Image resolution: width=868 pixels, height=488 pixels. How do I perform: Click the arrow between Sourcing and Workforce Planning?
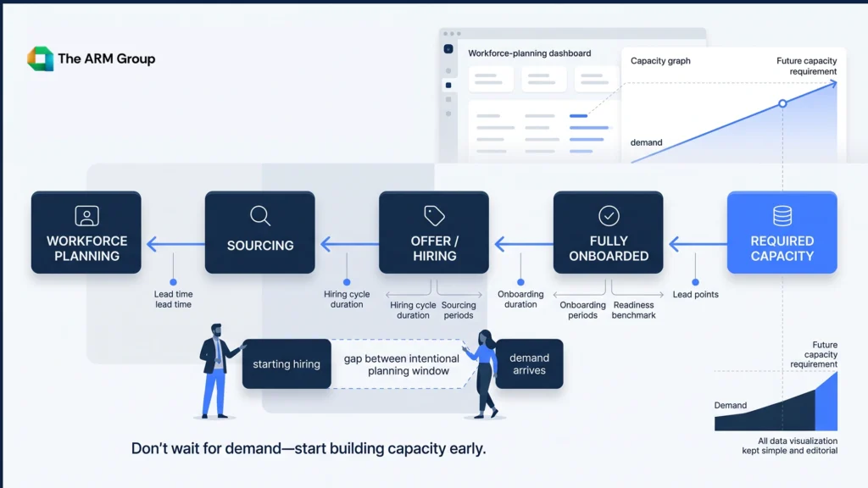[175, 244]
